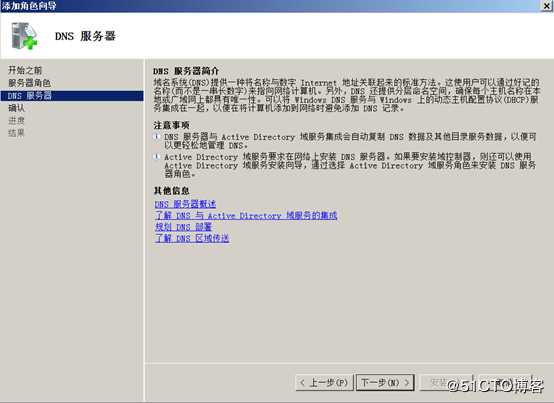
Task: Select highlighted DNS 服务器 step in sidebar
Action: (72, 96)
